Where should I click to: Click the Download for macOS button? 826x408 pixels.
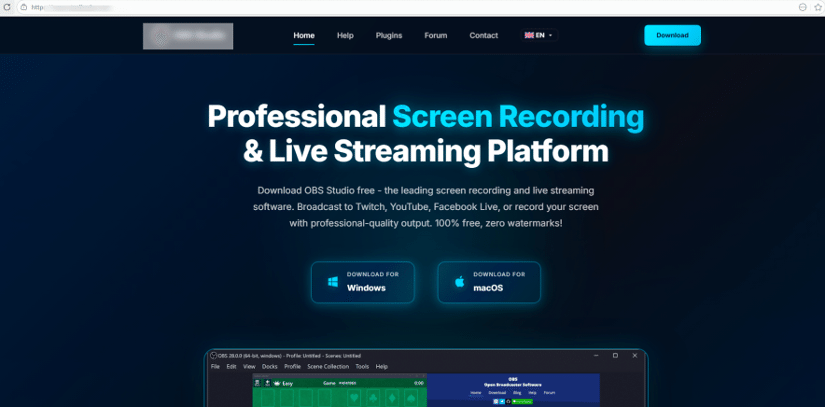(x=489, y=282)
